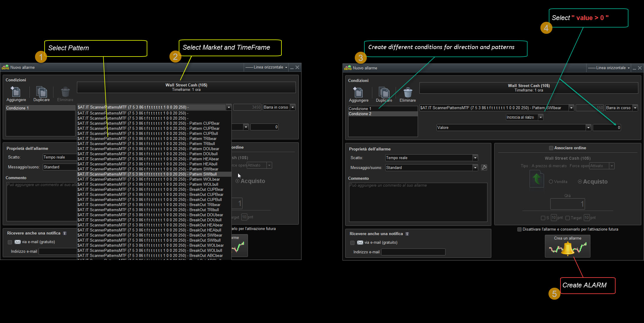Choose Pattern WOLbull from the open list
The image size is (644, 323).
click(154, 185)
